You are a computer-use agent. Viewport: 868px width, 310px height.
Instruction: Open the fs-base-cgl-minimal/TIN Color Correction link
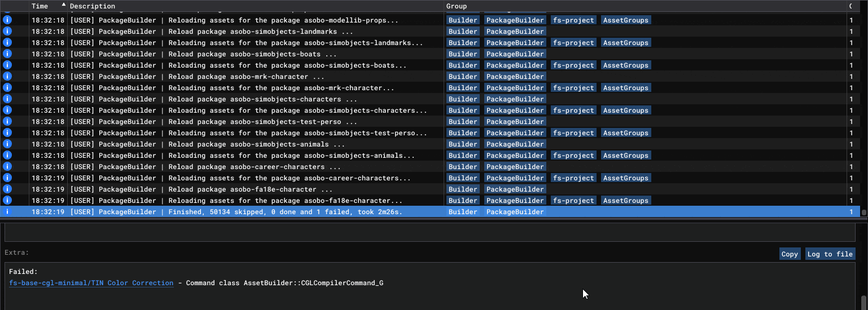point(91,283)
